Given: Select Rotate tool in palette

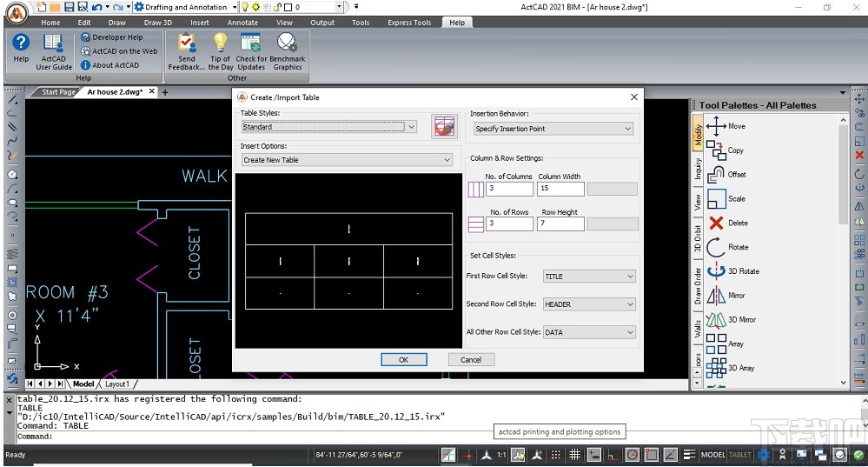Looking at the screenshot, I should tap(727, 247).
